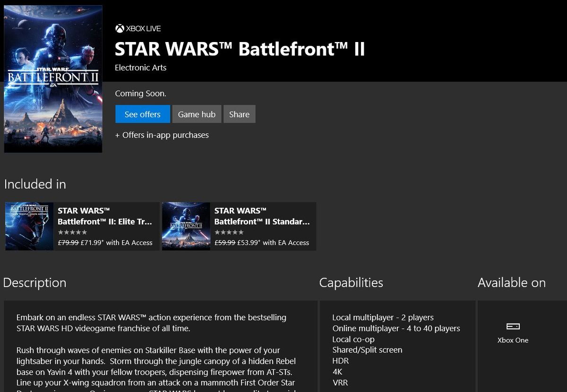
Task: Click the plus sign before in-app purchases text
Action: coord(117,135)
